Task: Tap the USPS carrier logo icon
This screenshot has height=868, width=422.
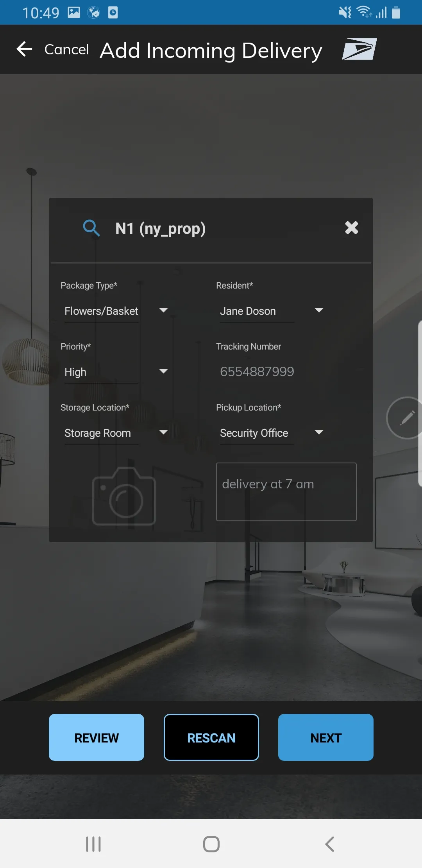Action: click(x=359, y=49)
